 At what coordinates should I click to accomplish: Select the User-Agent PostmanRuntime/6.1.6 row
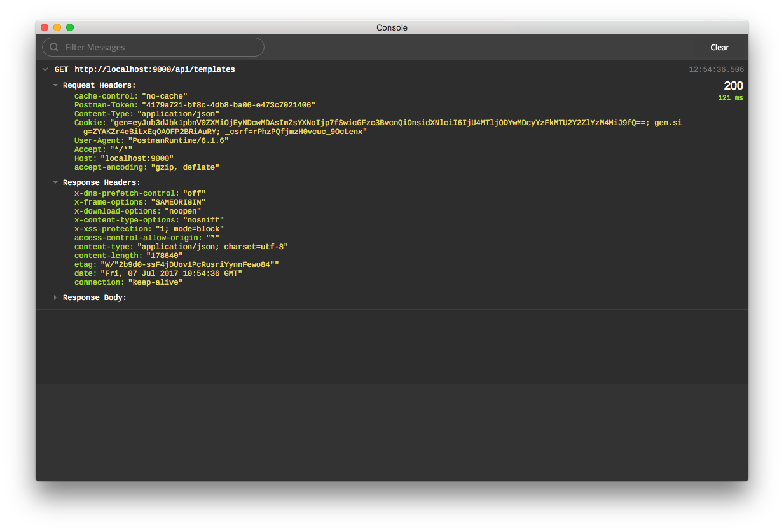click(x=151, y=140)
